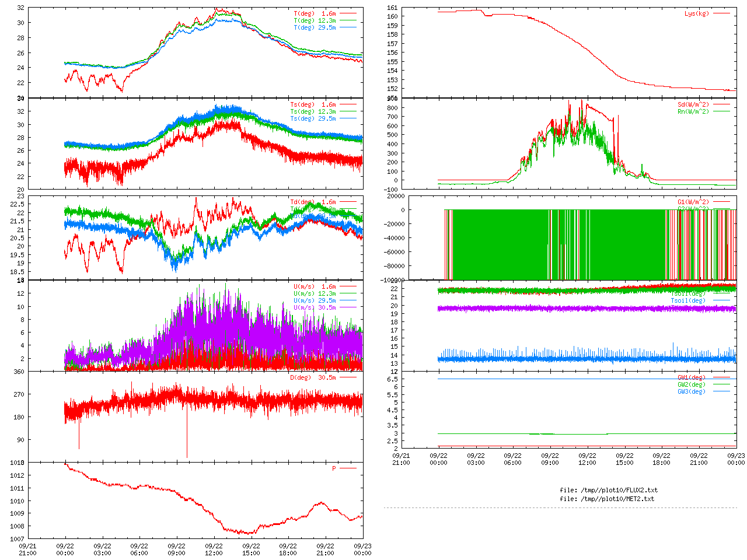
Task: Click the blue GW3(deg) legend label
Action: tap(691, 391)
